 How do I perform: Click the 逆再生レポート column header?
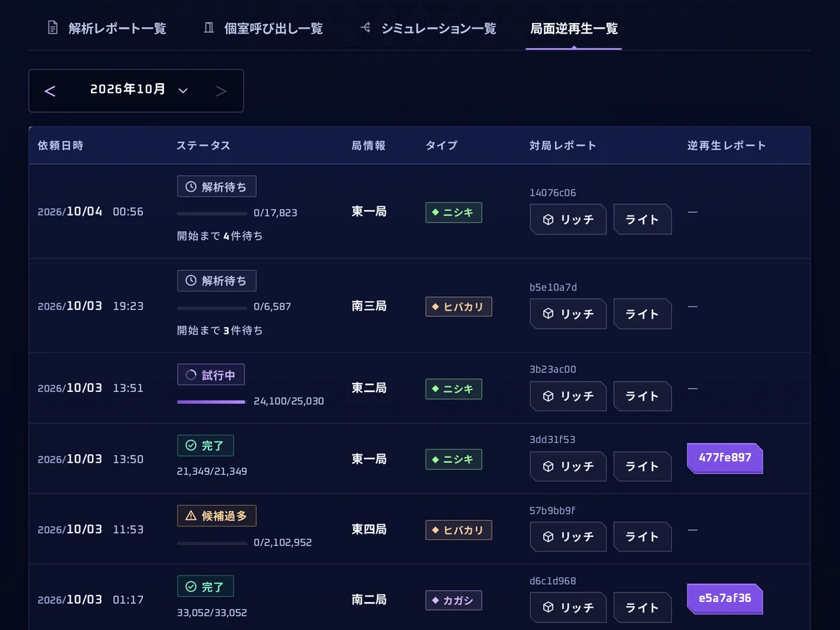(727, 146)
